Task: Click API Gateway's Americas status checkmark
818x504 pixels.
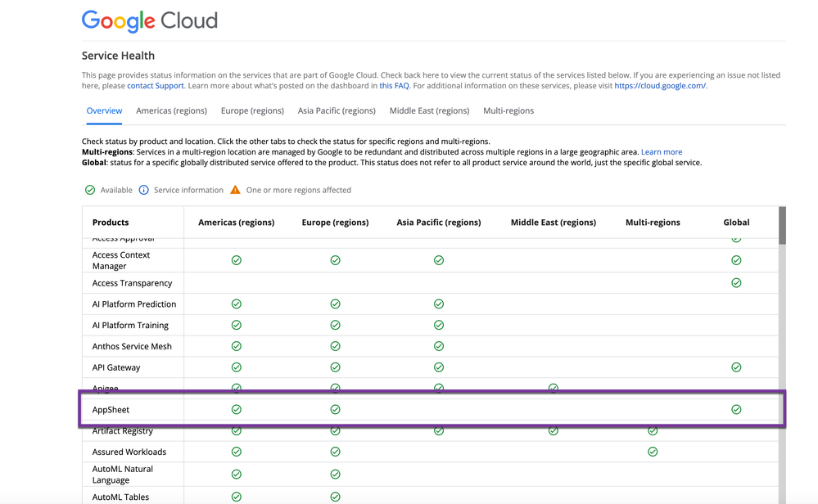Action: pos(237,367)
